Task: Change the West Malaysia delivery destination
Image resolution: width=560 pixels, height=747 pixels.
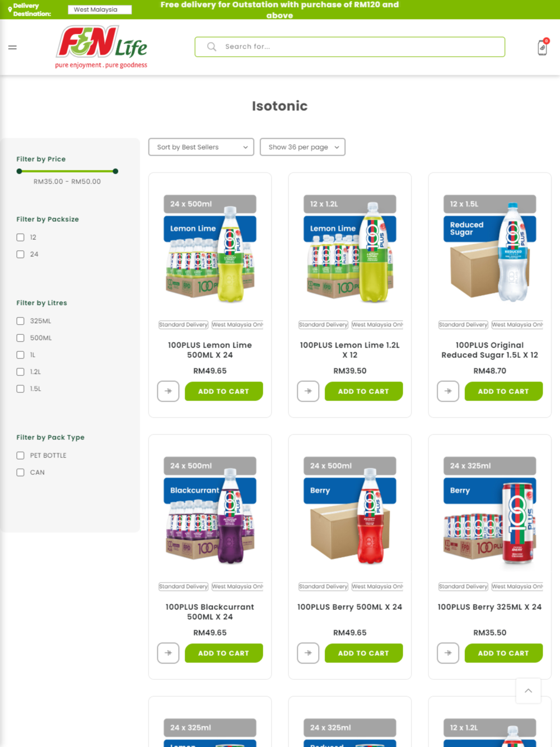Action: (x=100, y=10)
